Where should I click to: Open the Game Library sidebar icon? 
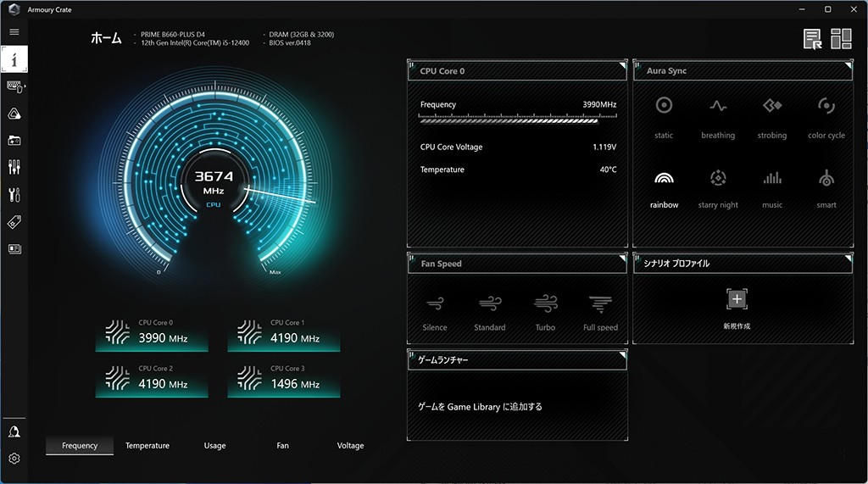point(14,141)
